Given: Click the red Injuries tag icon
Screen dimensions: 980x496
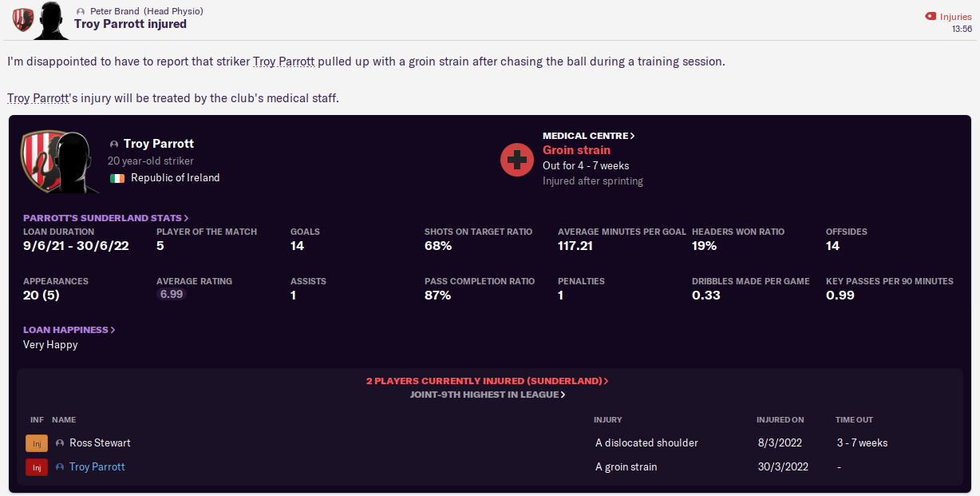Looking at the screenshot, I should tap(930, 16).
